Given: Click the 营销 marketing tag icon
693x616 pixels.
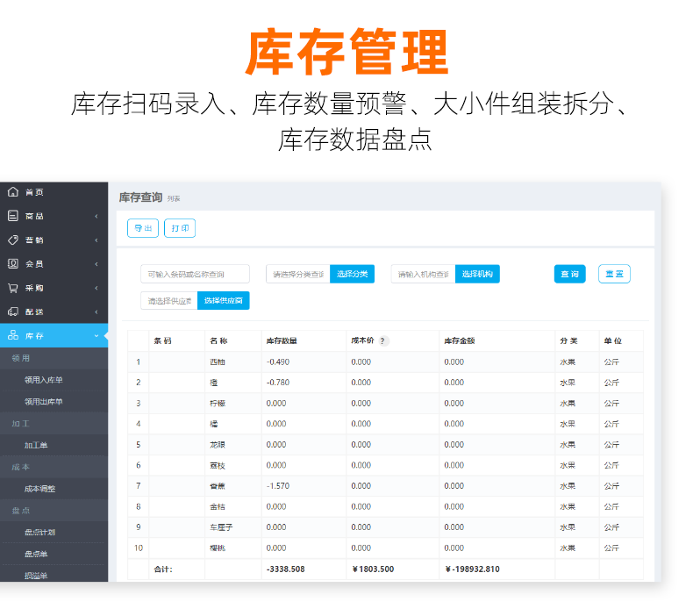Looking at the screenshot, I should pos(13,240).
